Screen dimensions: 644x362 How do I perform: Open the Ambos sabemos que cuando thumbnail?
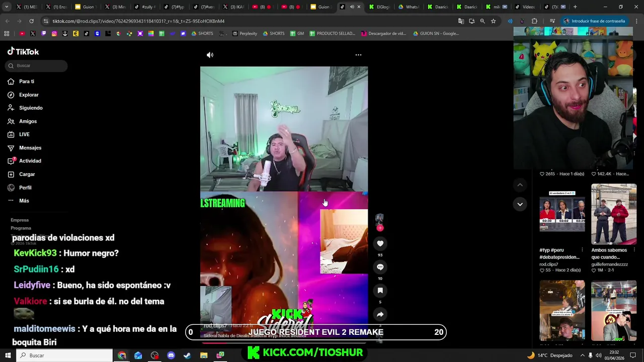(614, 214)
